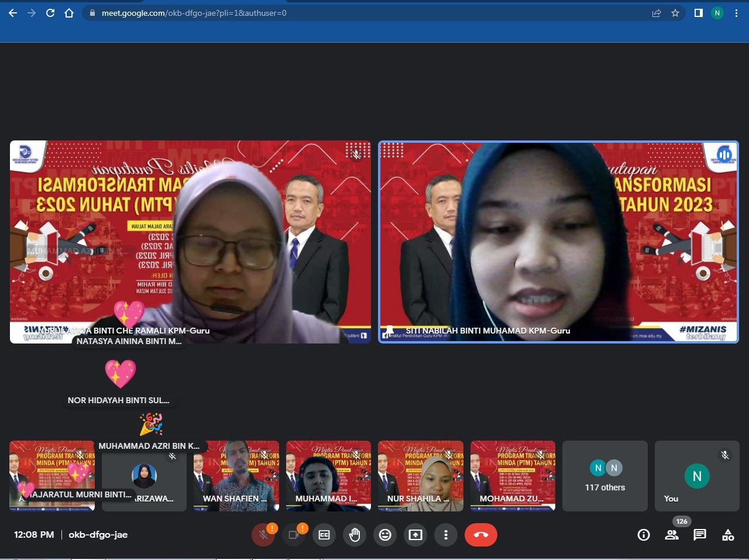Share this page from address bar
Screen dimensions: 749x560
(x=657, y=13)
